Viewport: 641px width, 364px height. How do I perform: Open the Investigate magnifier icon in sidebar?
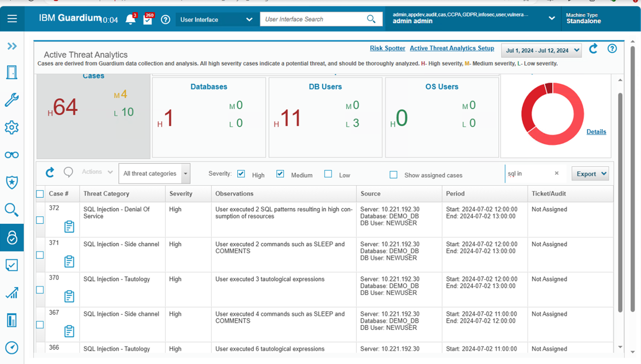pos(12,210)
